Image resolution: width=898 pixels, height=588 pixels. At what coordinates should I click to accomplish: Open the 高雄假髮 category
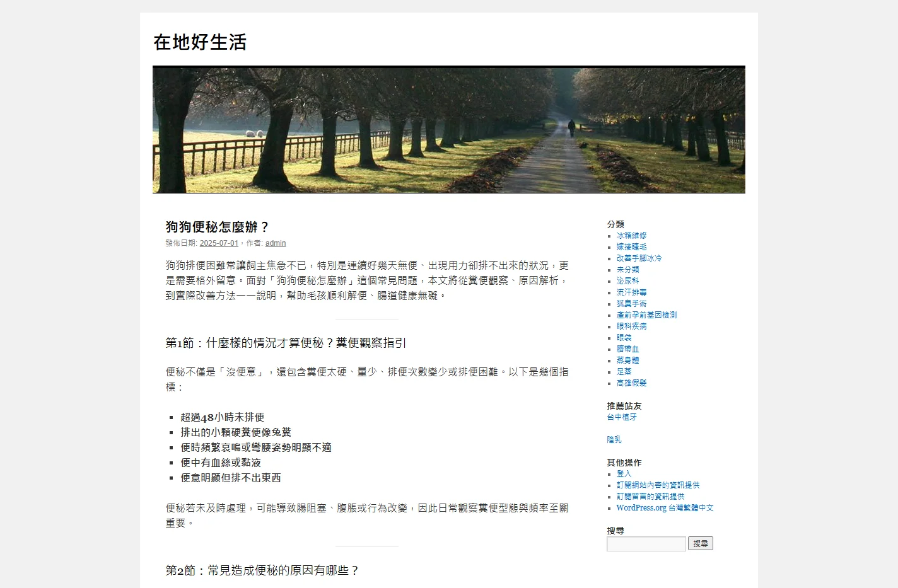631,383
